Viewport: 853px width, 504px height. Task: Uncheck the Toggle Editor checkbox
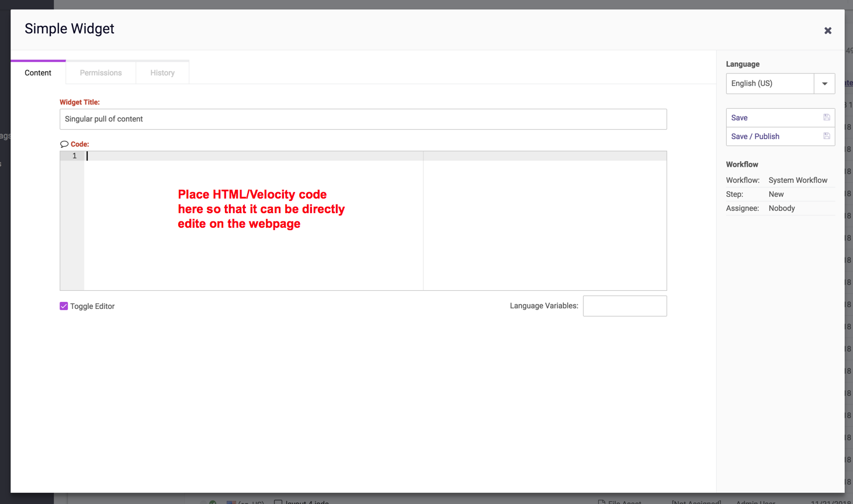(64, 306)
